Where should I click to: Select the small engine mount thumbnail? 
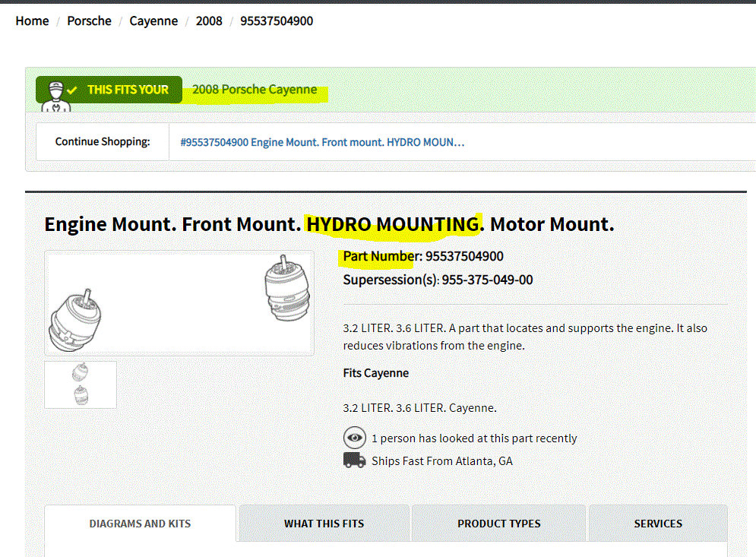point(81,385)
